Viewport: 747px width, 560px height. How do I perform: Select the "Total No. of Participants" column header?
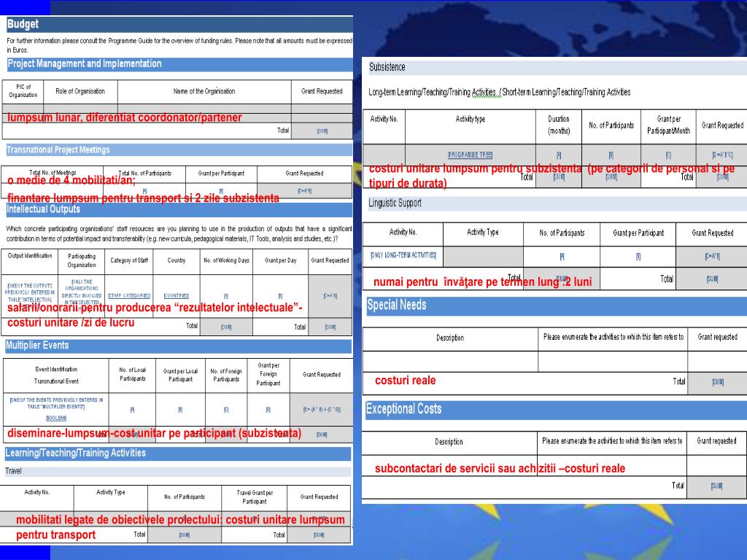[x=145, y=174]
